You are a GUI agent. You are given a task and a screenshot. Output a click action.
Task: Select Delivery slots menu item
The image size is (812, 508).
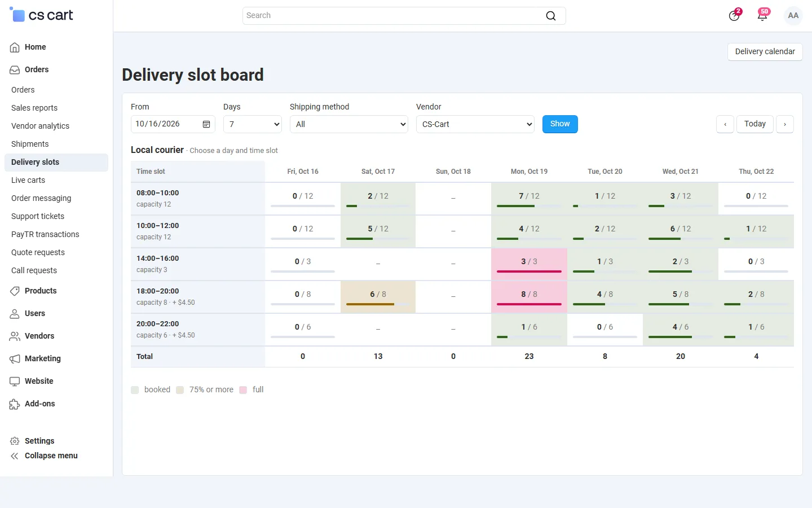click(56, 162)
